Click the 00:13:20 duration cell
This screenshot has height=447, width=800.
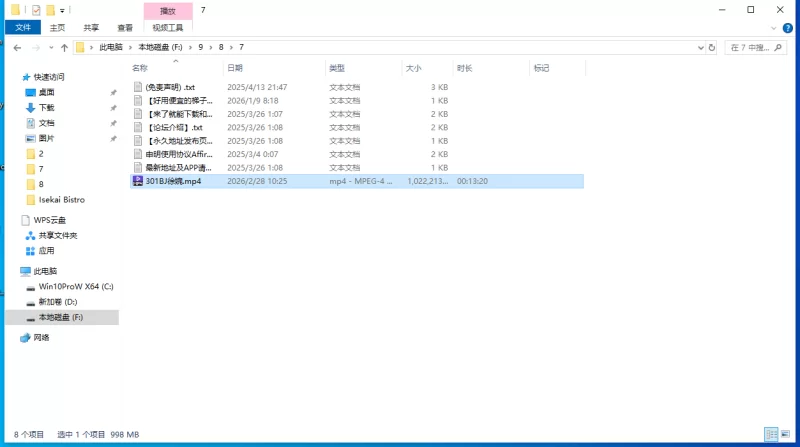tap(472, 181)
